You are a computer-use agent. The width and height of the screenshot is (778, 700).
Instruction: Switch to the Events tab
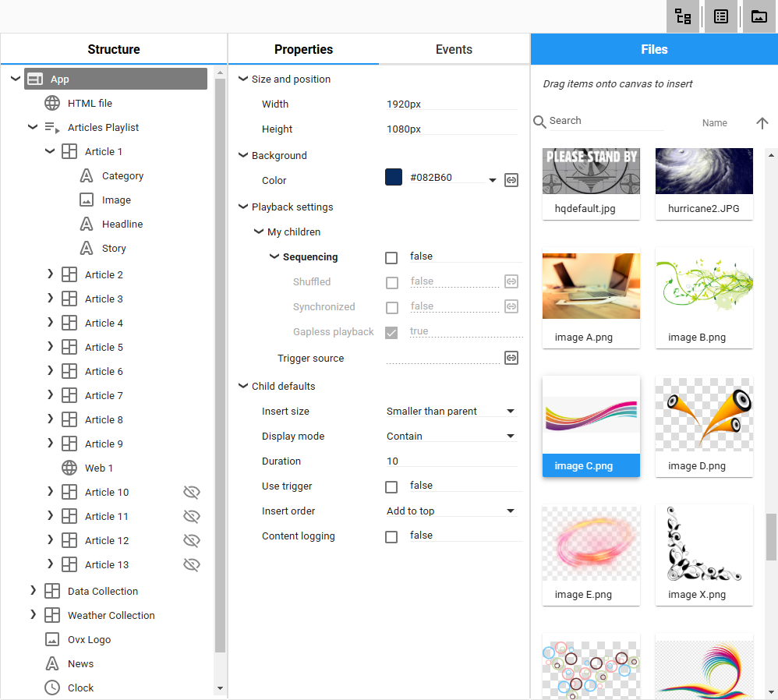(x=454, y=49)
